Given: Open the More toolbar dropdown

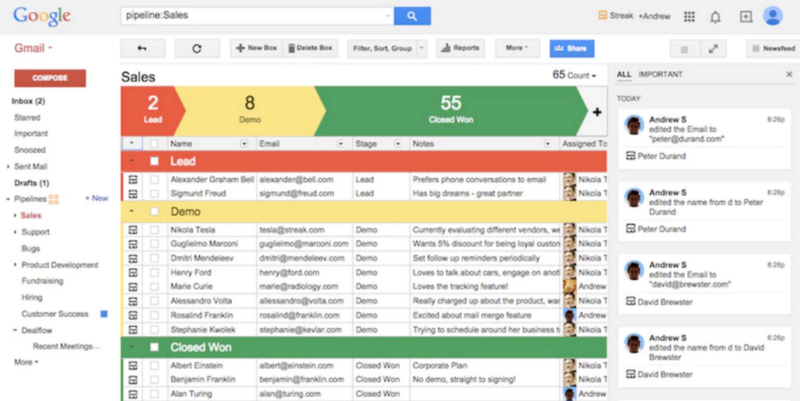Looking at the screenshot, I should 516,48.
